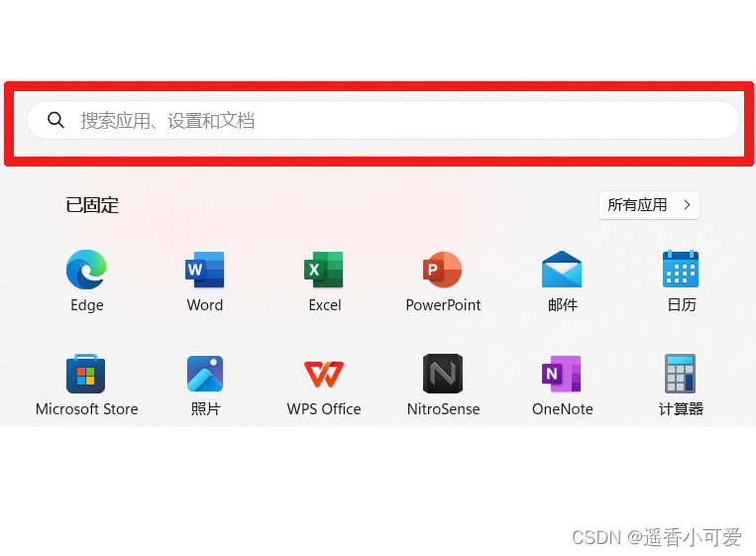Open the Excel app

pyautogui.click(x=324, y=281)
